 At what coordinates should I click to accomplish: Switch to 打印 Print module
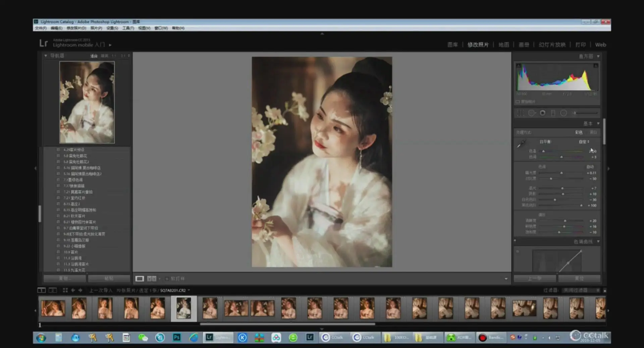(581, 45)
